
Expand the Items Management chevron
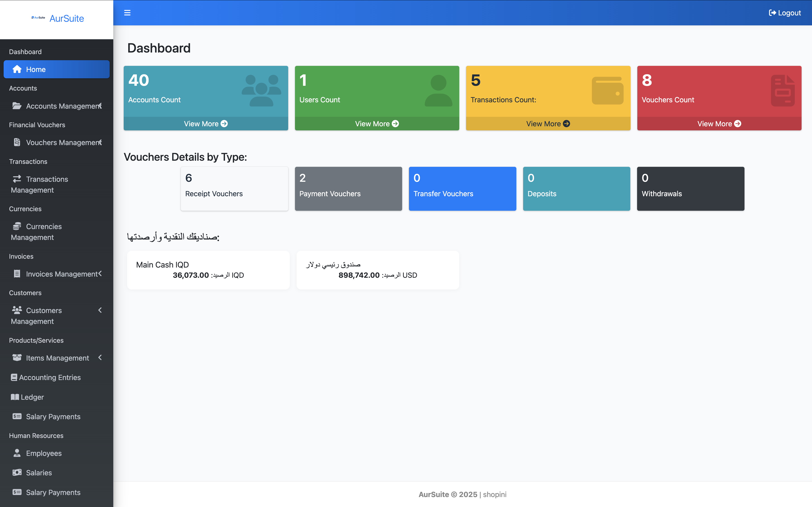pyautogui.click(x=100, y=358)
